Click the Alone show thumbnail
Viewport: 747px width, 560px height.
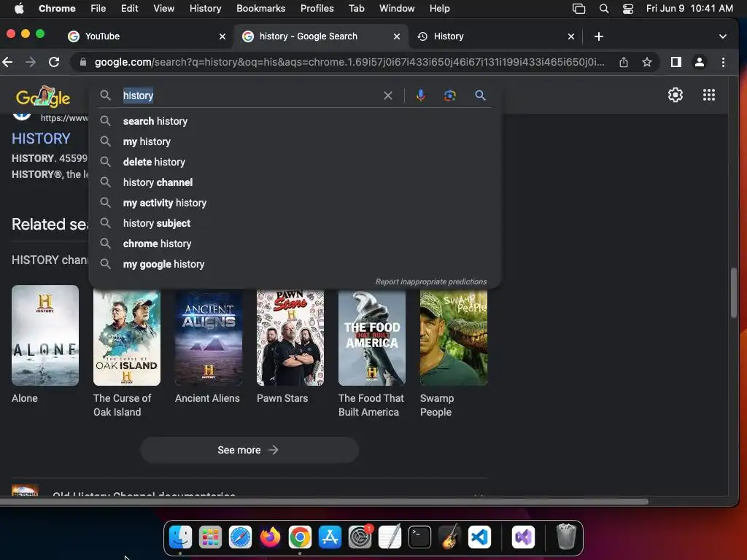tap(45, 335)
